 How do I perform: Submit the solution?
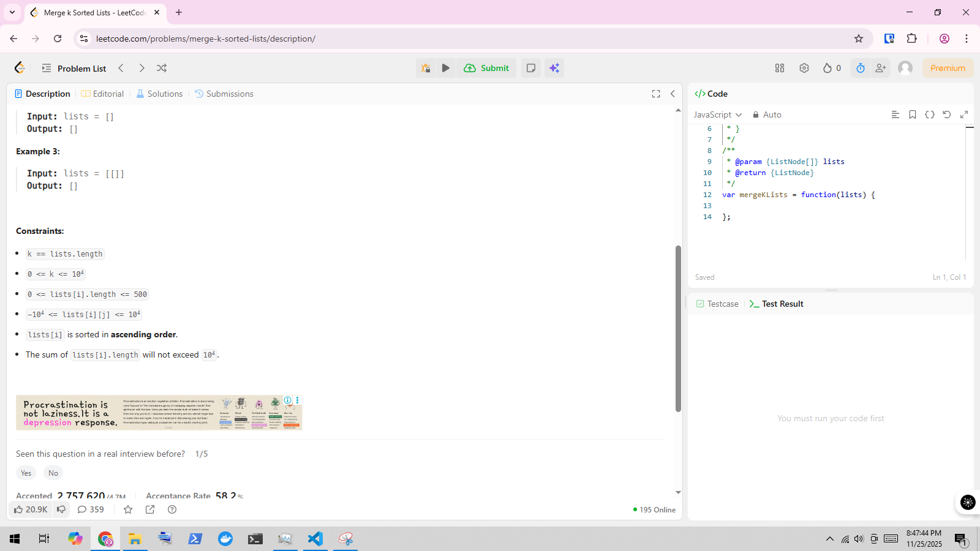(x=487, y=68)
